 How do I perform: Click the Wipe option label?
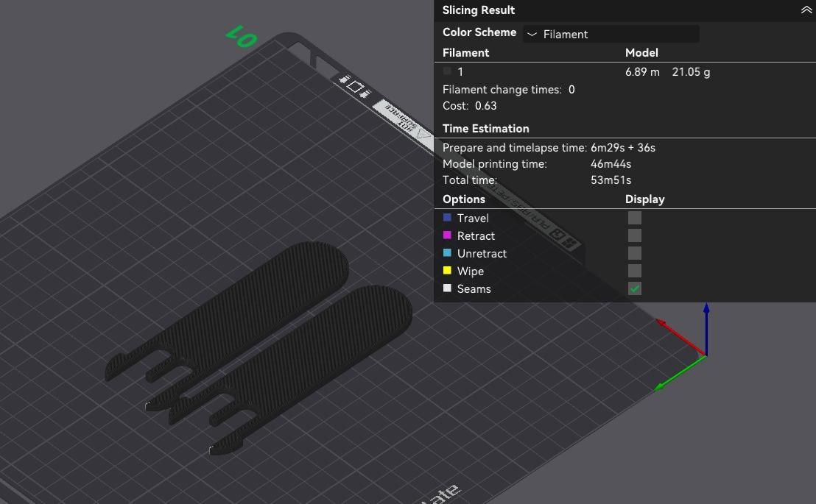[470, 271]
